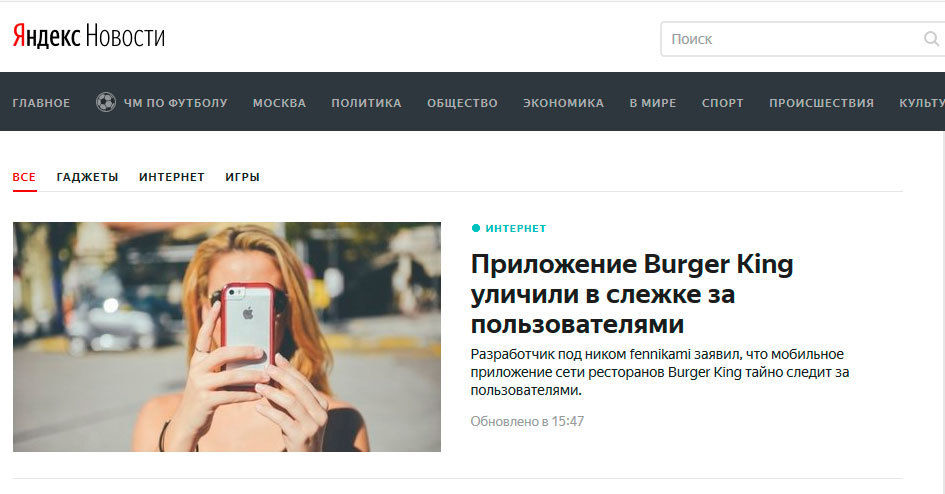This screenshot has width=945, height=494.
Task: Switch to the Гаджеты tab
Action: coord(87,177)
